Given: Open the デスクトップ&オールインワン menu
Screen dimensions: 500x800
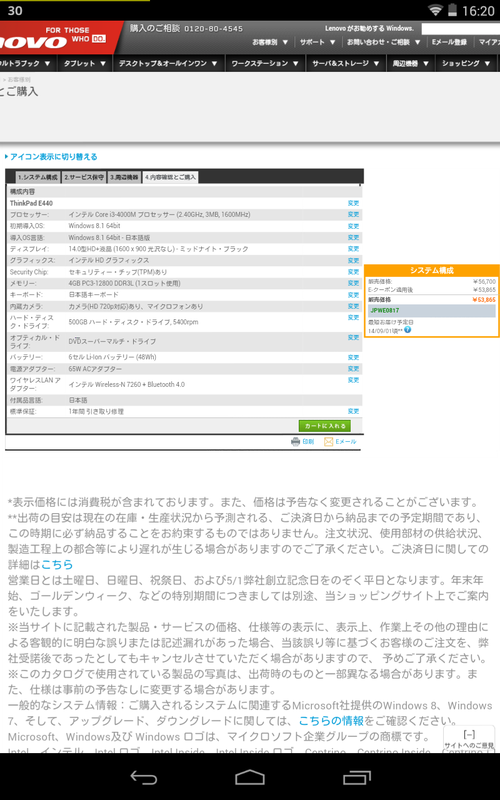Looking at the screenshot, I should pyautogui.click(x=168, y=63).
